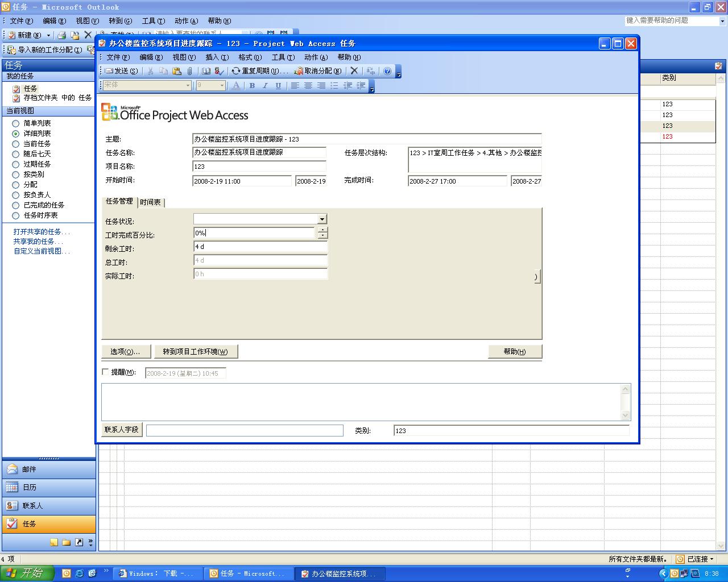The width and height of the screenshot is (728, 582).
Task: Click the translate a-to-中 toolbar icon
Action: [x=371, y=71]
